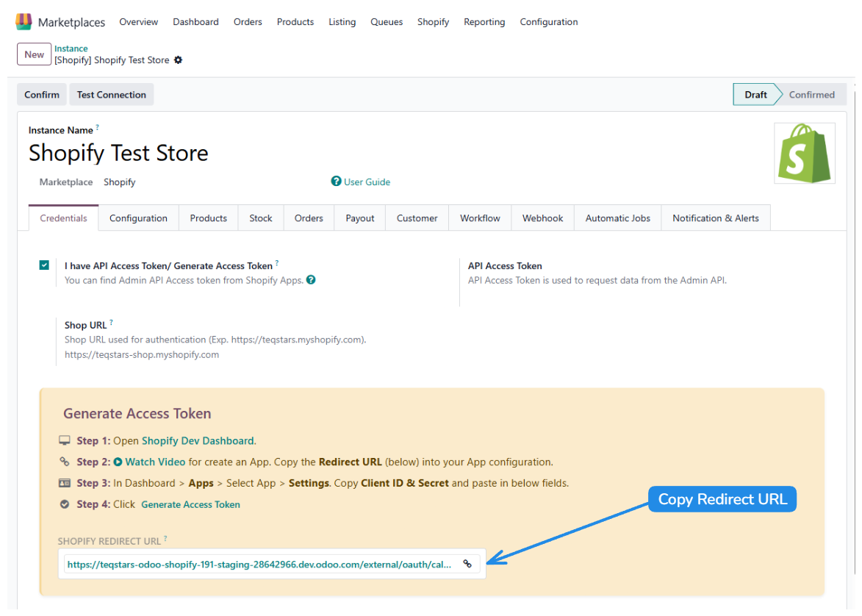Image resolution: width=862 pixels, height=616 pixels.
Task: Open the Configuration top menu
Action: coord(549,22)
